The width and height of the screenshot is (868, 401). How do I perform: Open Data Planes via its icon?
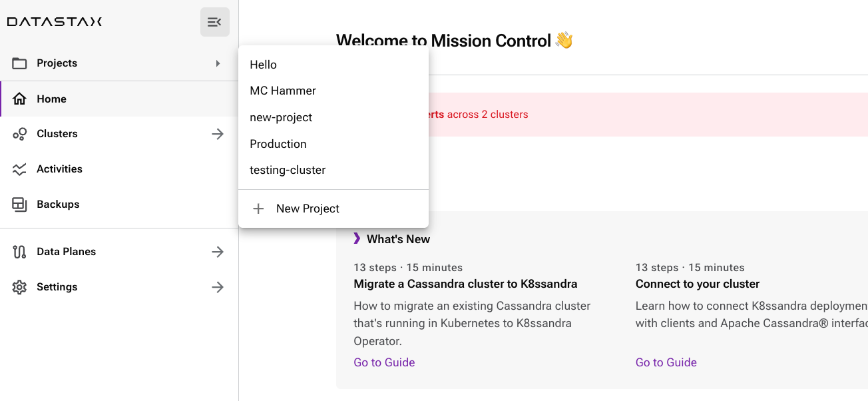point(20,251)
